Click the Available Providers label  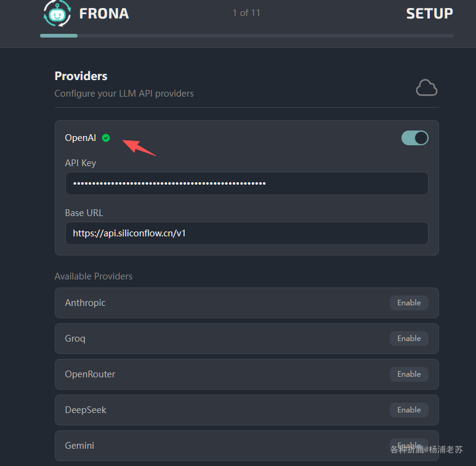(94, 276)
